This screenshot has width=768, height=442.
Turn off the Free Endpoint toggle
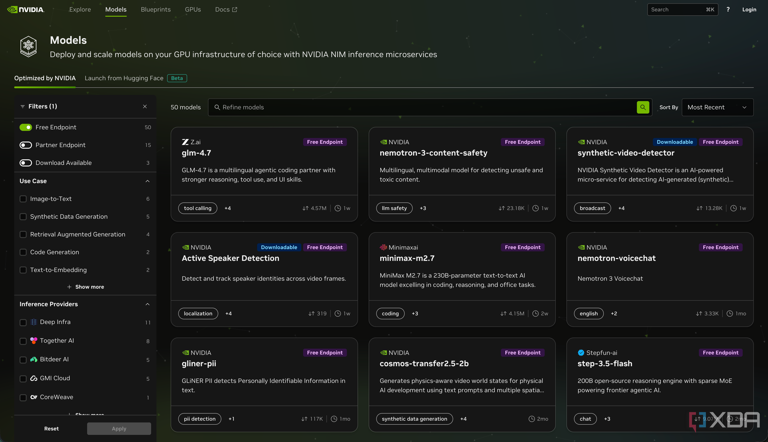25,127
